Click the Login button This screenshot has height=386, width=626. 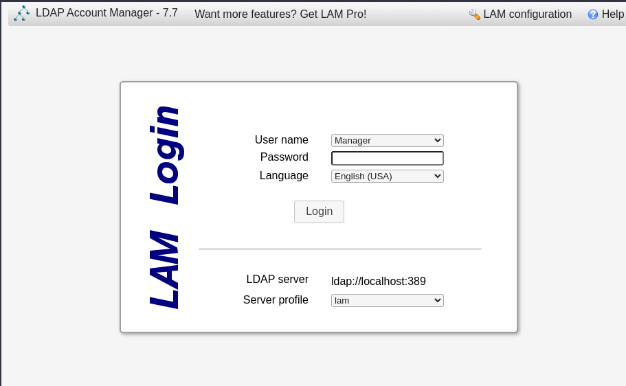(319, 212)
